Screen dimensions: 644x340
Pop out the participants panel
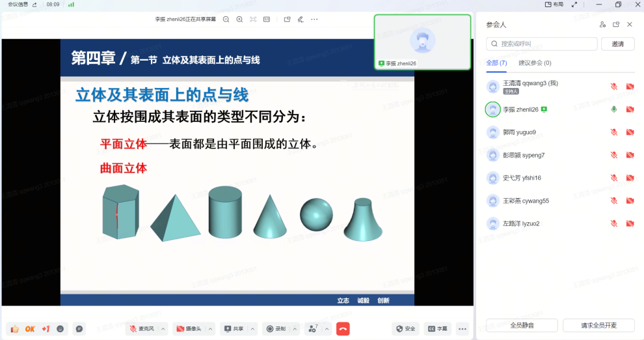point(616,25)
